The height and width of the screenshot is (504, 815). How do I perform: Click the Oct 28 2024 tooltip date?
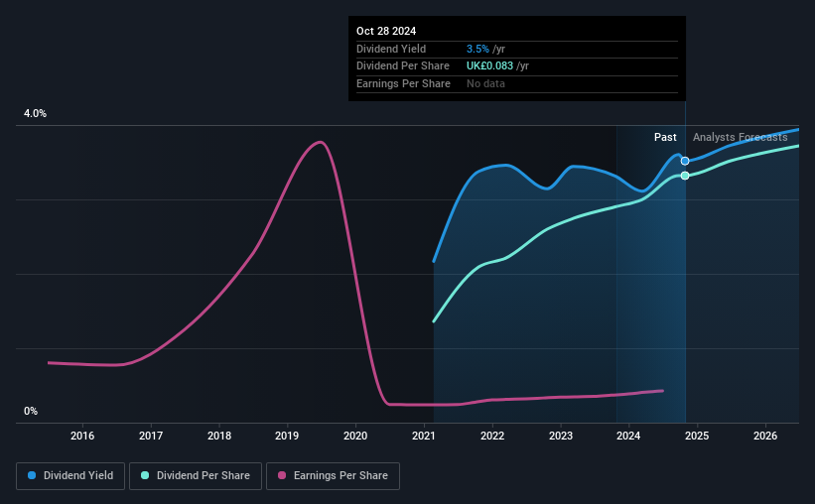[x=386, y=31]
